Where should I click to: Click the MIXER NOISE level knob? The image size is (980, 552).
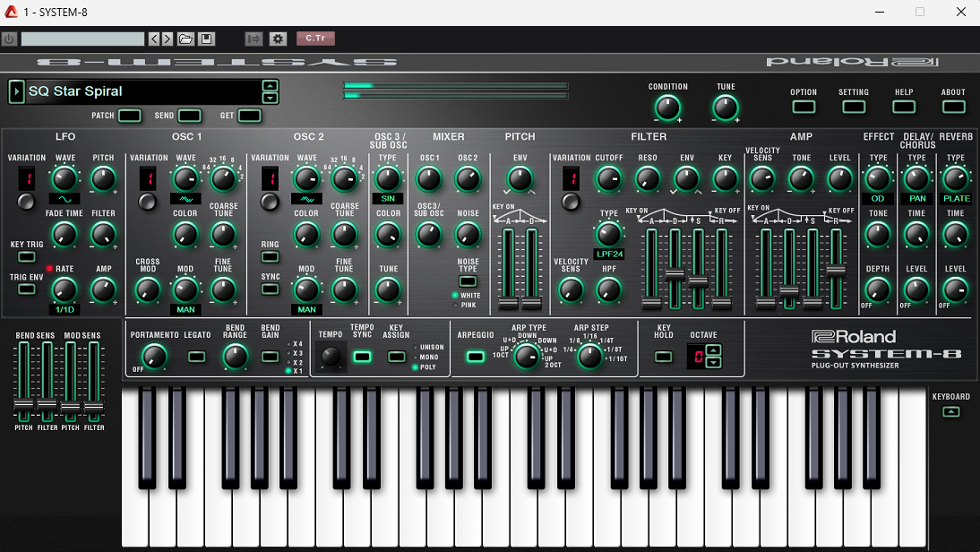[x=468, y=235]
